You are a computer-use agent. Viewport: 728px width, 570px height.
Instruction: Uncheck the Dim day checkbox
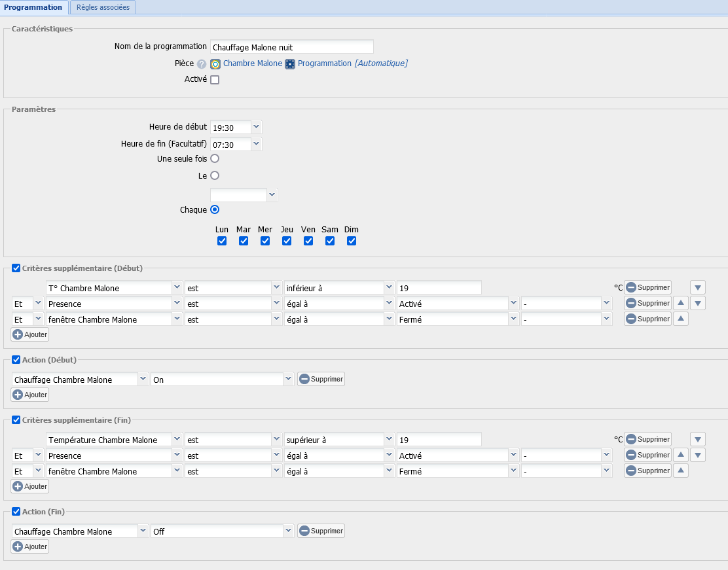pyautogui.click(x=352, y=241)
